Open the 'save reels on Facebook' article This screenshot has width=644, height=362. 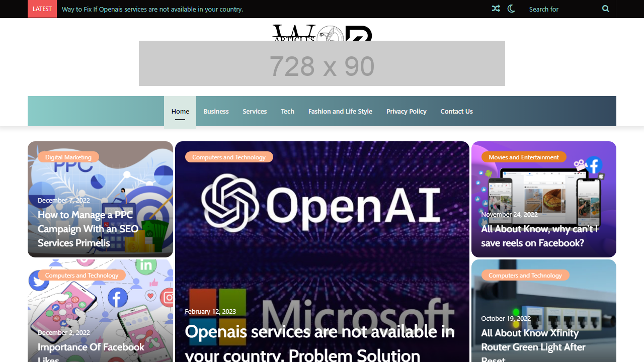click(539, 236)
